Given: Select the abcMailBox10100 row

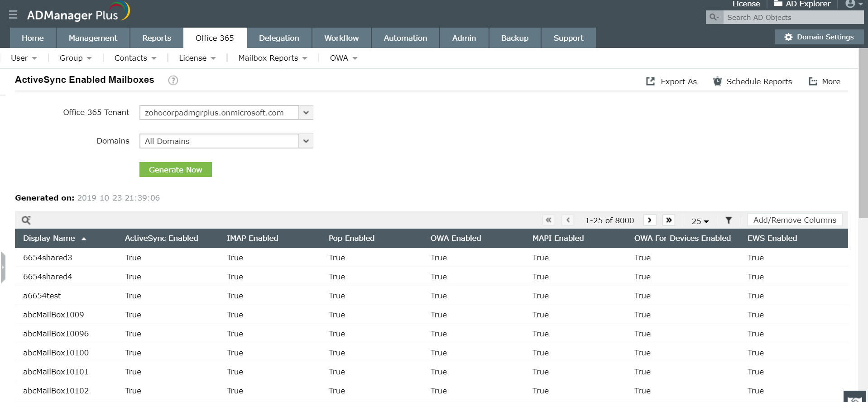Looking at the screenshot, I should tap(432, 353).
